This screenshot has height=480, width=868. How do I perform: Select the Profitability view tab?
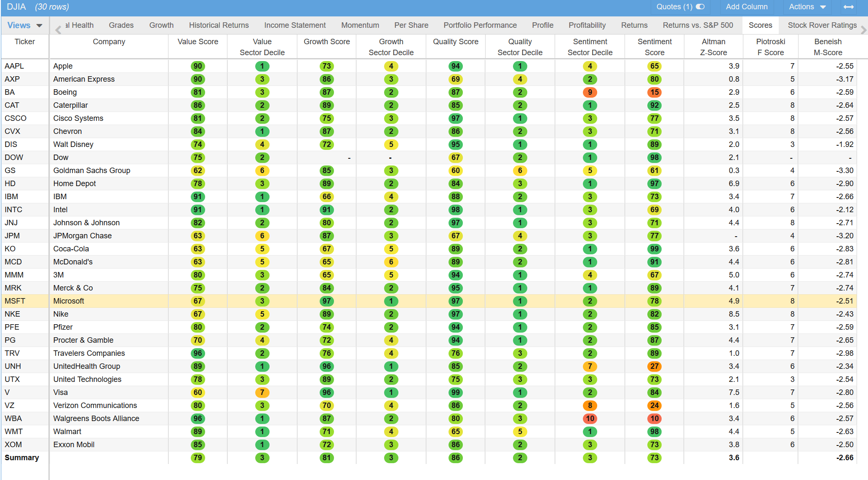tap(587, 25)
